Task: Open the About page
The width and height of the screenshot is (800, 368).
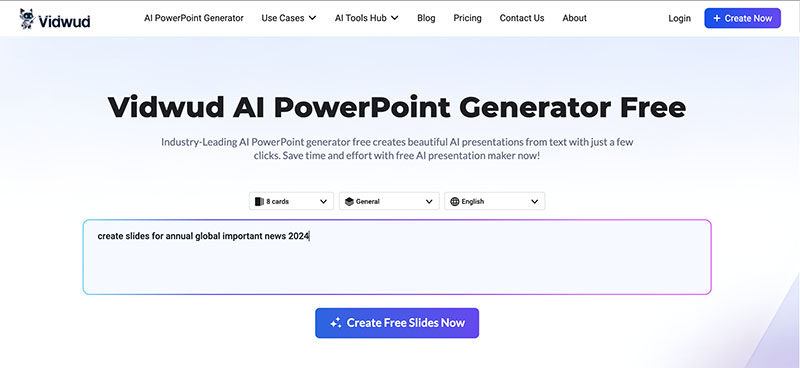Action: (574, 18)
